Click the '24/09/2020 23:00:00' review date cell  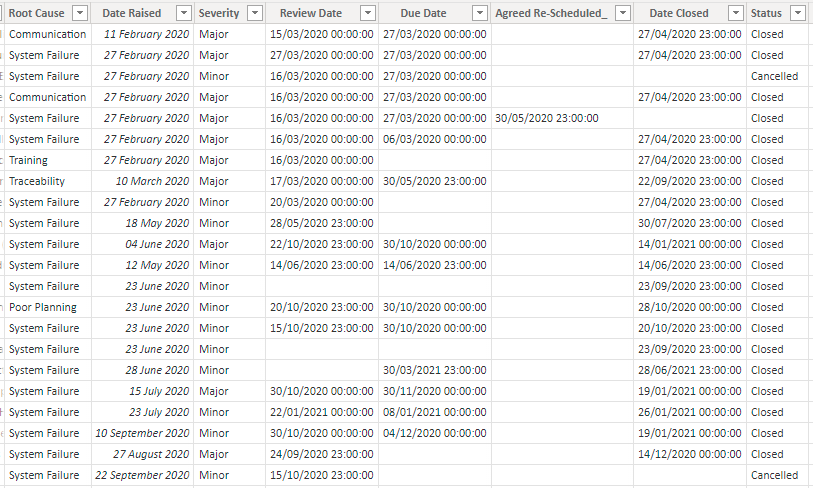point(322,454)
